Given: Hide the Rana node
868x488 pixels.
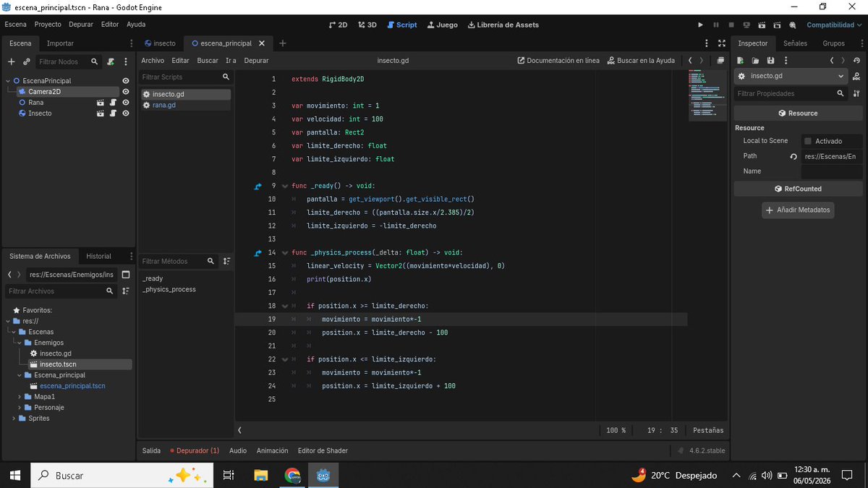Looking at the screenshot, I should 126,103.
